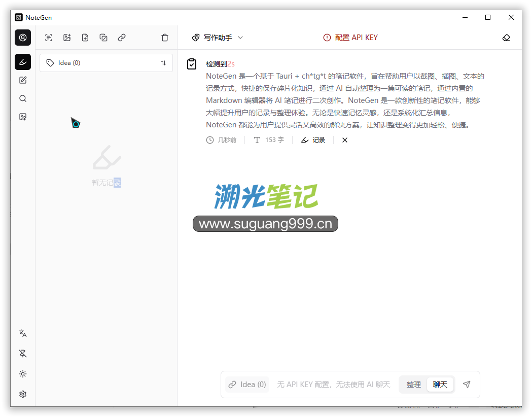This screenshot has height=418, width=532.
Task: Open settings gear in sidebar
Action: pyautogui.click(x=23, y=394)
